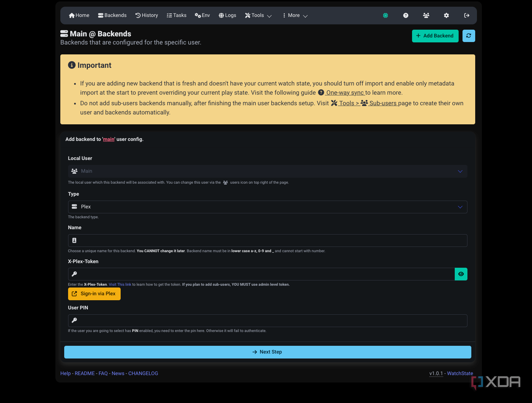Image resolution: width=532 pixels, height=403 pixels.
Task: Open Tasks from the navbar
Action: tap(176, 16)
